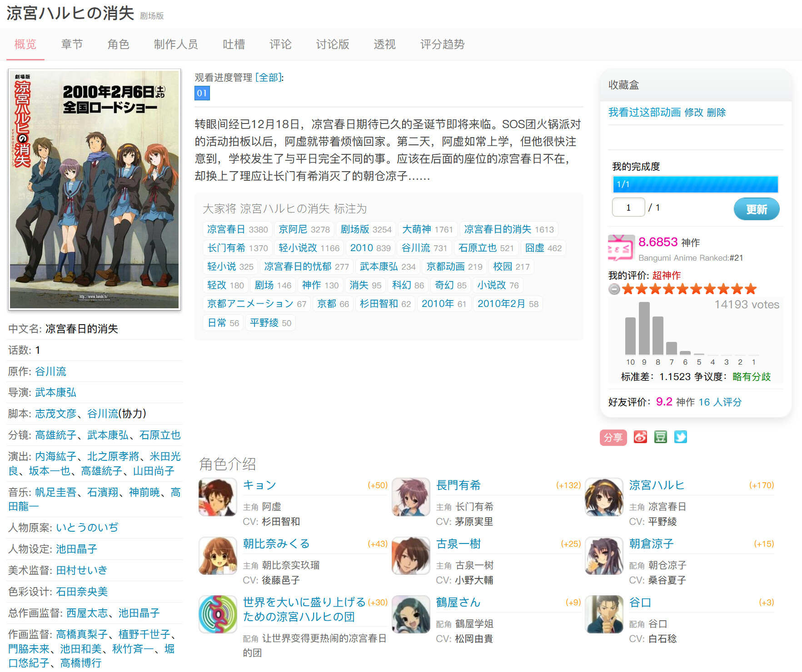The width and height of the screenshot is (802, 672).
Task: Open 16 人评分 friends rating link
Action: pyautogui.click(x=720, y=402)
